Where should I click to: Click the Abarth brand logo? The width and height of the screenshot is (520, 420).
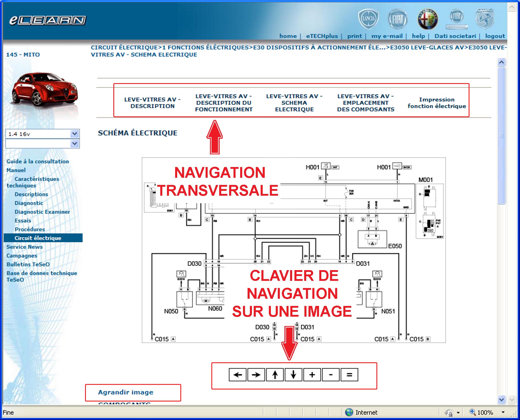pos(484,19)
